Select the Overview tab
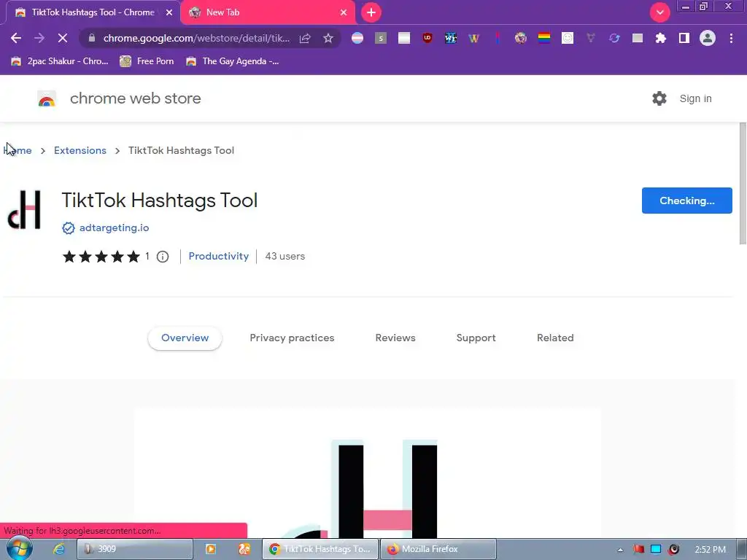The image size is (747, 560). 185,338
